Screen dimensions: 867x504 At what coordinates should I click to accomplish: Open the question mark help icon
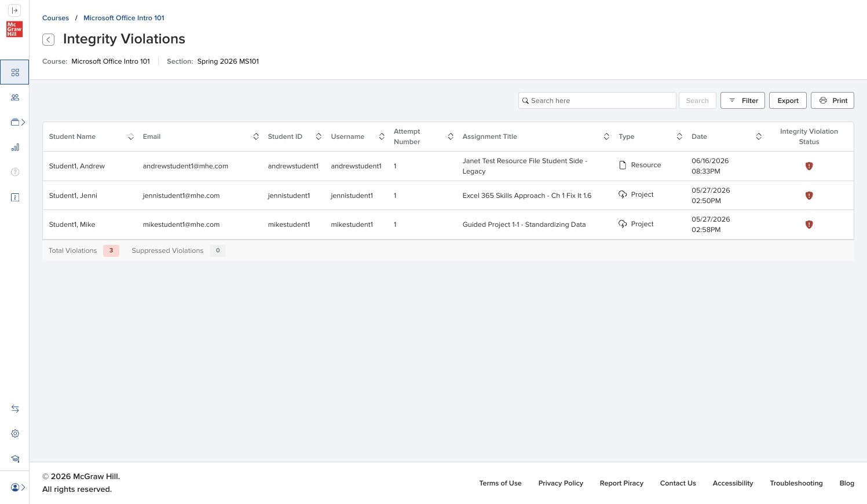15,172
